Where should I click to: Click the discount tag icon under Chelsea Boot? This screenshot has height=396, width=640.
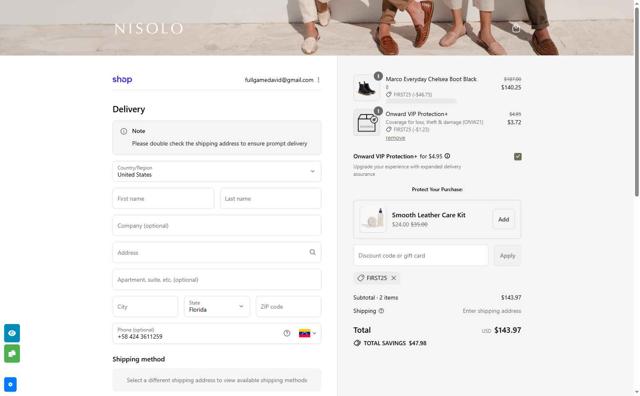pyautogui.click(x=389, y=95)
